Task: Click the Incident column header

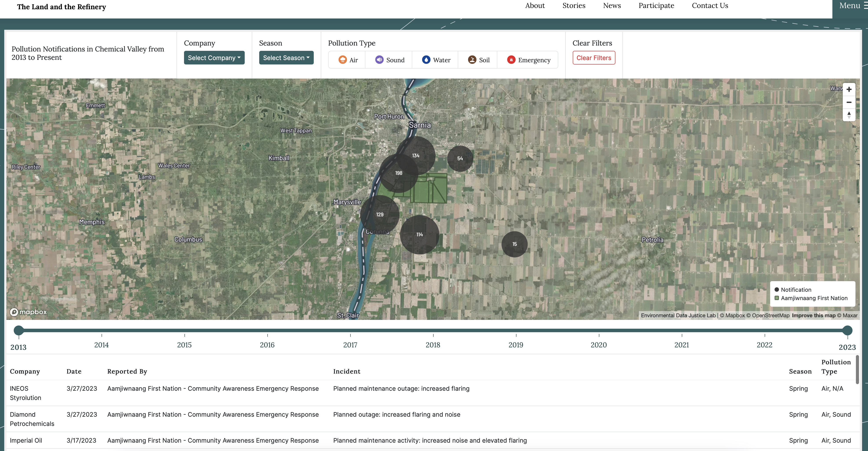Action: pos(347,371)
